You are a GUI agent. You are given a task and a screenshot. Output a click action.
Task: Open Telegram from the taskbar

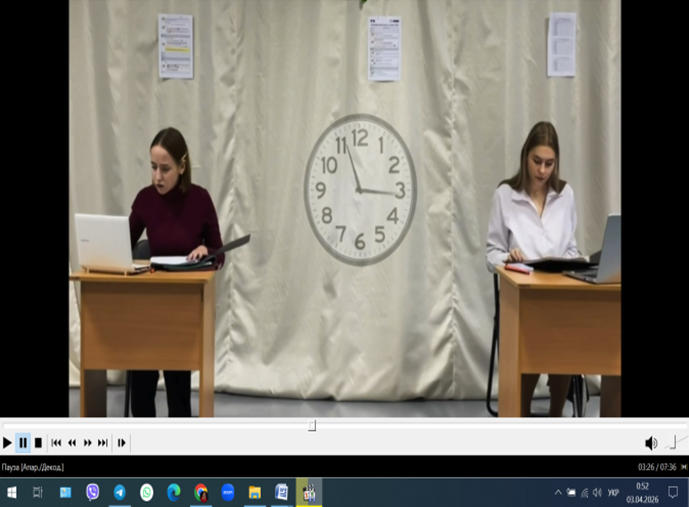tap(120, 492)
